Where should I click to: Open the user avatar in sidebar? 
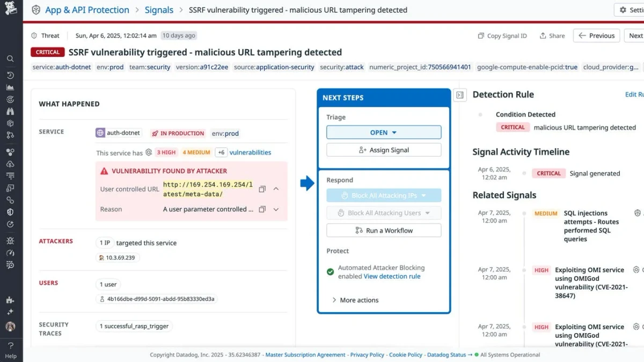[x=10, y=326]
